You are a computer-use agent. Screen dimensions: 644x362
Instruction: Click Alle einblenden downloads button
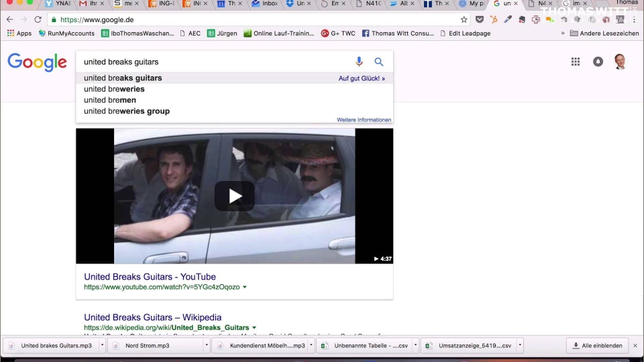[597, 346]
